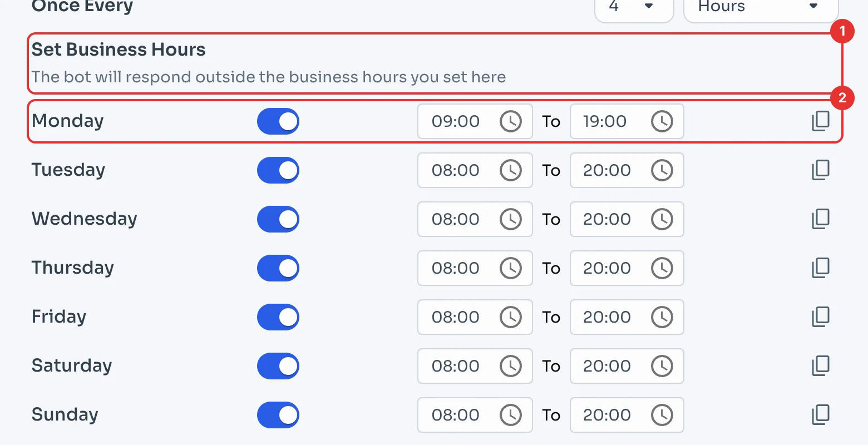The width and height of the screenshot is (868, 445).
Task: Open the clock picker for Tuesday start time
Action: (510, 170)
